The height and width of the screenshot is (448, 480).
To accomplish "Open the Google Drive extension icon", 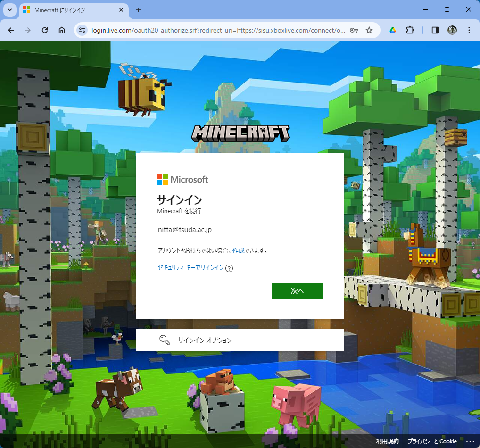I will [392, 30].
